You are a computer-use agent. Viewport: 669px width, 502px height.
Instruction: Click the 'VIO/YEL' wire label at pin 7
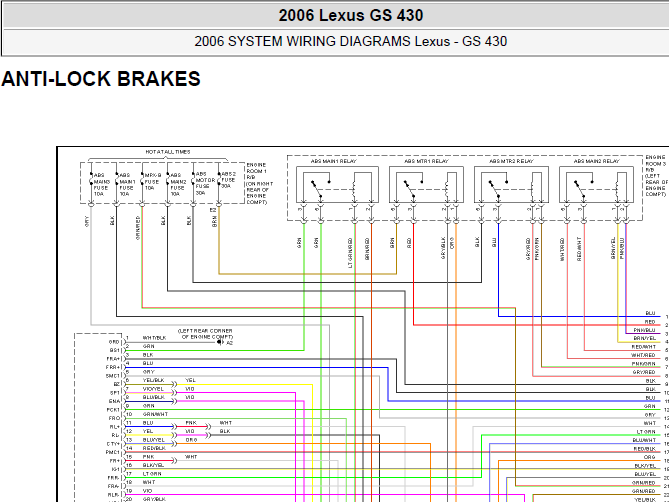coord(153,389)
